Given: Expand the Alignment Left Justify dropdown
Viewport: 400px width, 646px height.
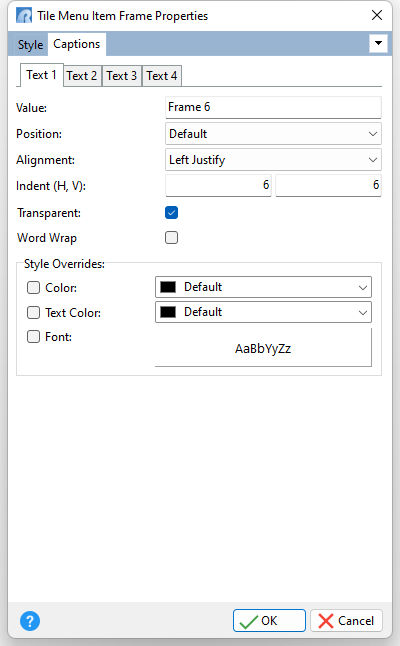Looking at the screenshot, I should pyautogui.click(x=273, y=160).
